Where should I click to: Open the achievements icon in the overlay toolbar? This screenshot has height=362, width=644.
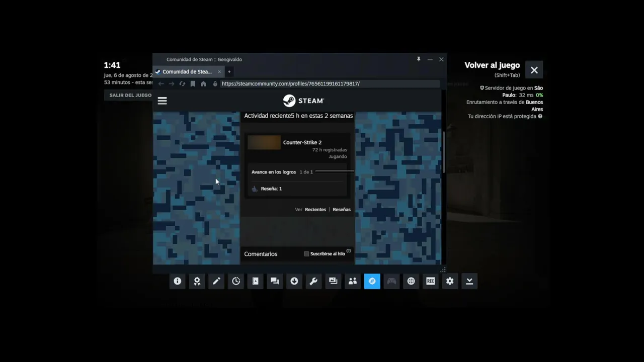(x=197, y=281)
